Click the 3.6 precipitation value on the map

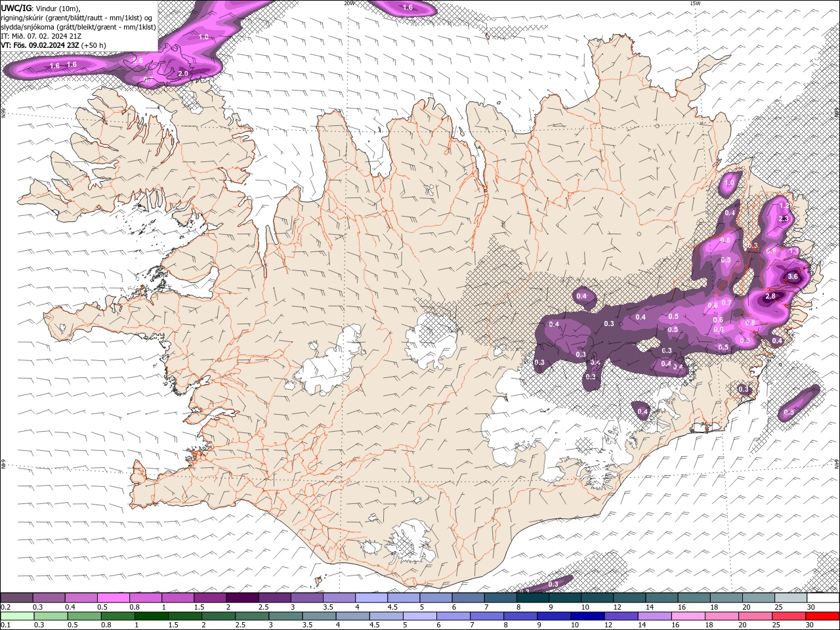coord(792,276)
